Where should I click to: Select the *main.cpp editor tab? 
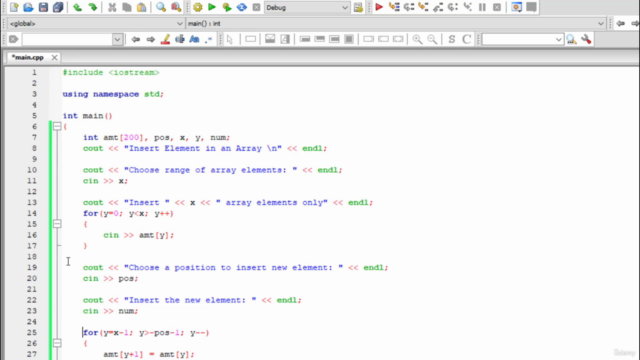27,58
